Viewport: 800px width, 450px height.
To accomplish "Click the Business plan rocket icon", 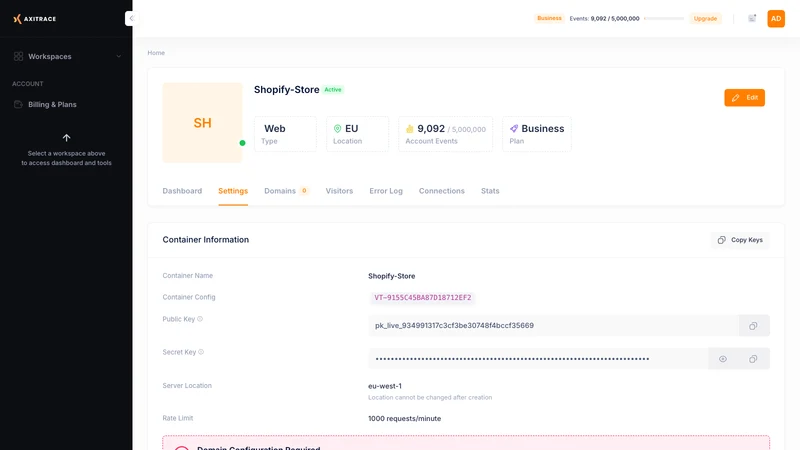I will (x=514, y=129).
